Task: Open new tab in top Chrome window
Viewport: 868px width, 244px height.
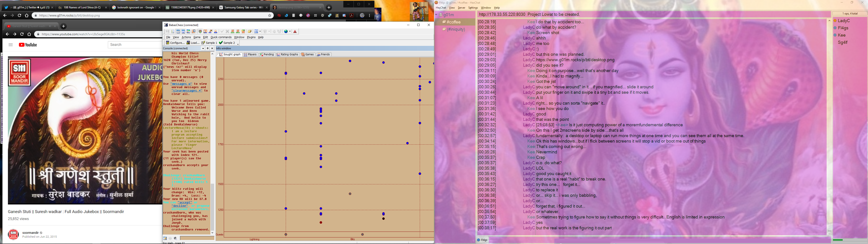Action: point(329,7)
